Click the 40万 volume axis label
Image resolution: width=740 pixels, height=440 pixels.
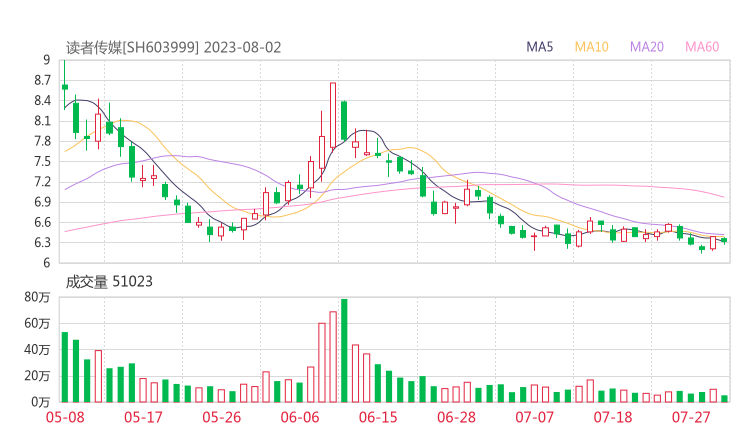coord(37,350)
